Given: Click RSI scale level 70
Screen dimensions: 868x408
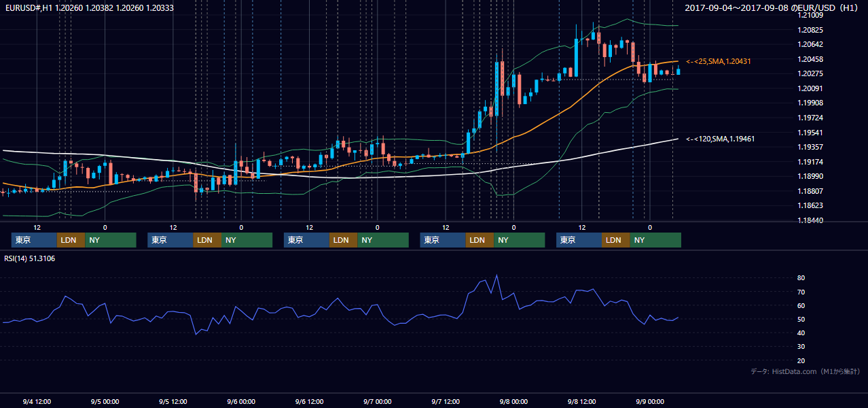Looking at the screenshot, I should (x=801, y=292).
